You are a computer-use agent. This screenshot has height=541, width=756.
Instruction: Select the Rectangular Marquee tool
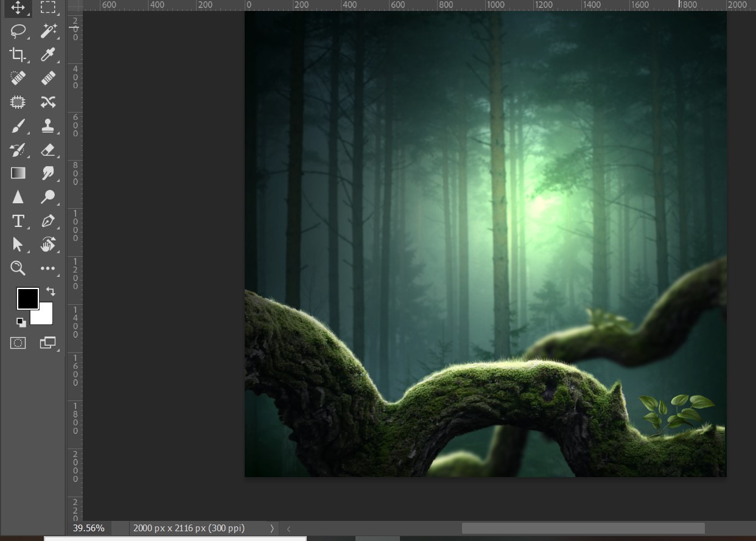48,8
